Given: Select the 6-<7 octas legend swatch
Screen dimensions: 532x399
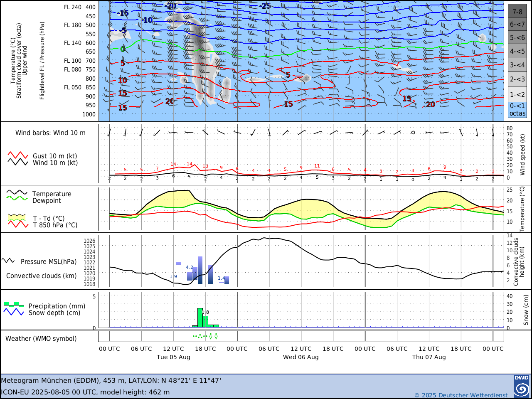Looking at the screenshot, I should pos(517,24).
